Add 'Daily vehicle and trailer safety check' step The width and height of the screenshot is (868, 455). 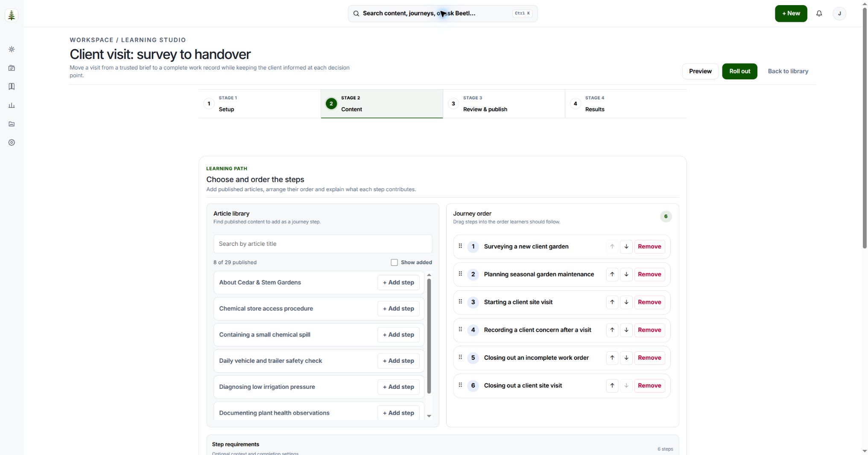click(x=398, y=361)
